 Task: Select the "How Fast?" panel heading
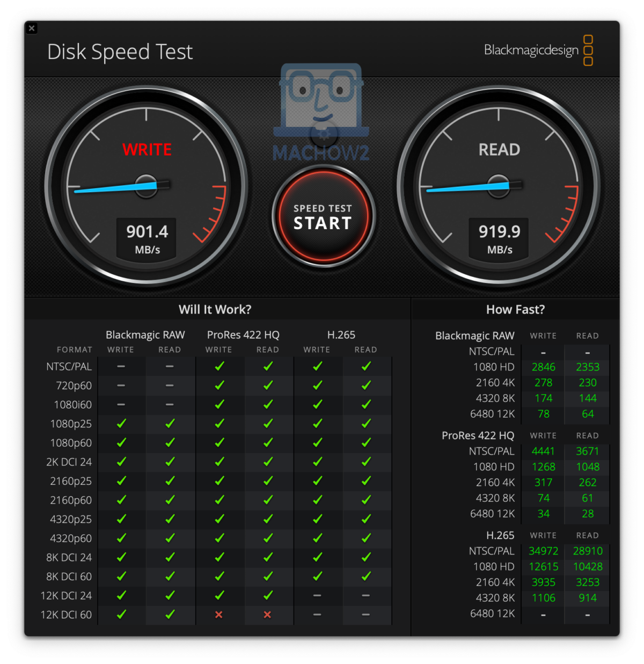click(515, 309)
